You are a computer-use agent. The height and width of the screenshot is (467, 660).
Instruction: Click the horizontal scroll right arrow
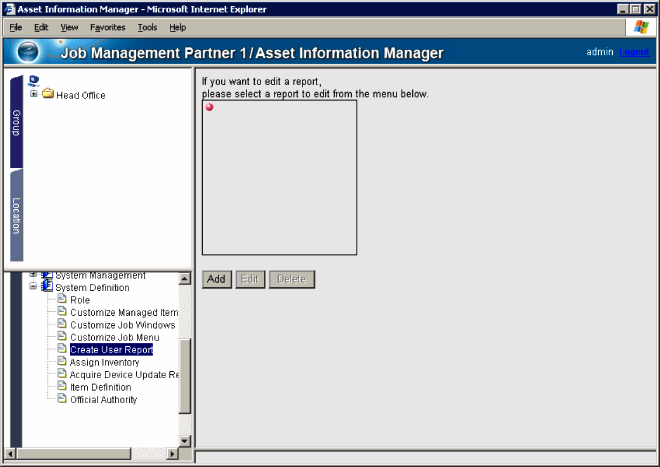[x=172, y=454]
